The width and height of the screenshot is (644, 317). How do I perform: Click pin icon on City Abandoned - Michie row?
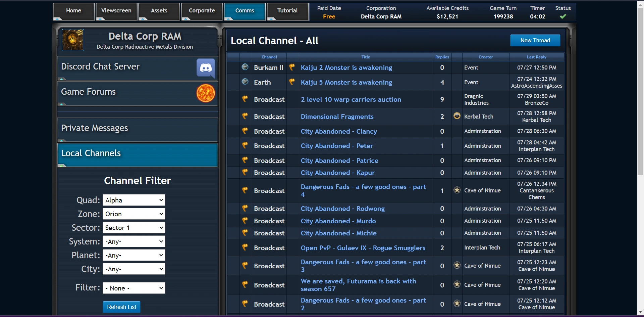click(245, 233)
